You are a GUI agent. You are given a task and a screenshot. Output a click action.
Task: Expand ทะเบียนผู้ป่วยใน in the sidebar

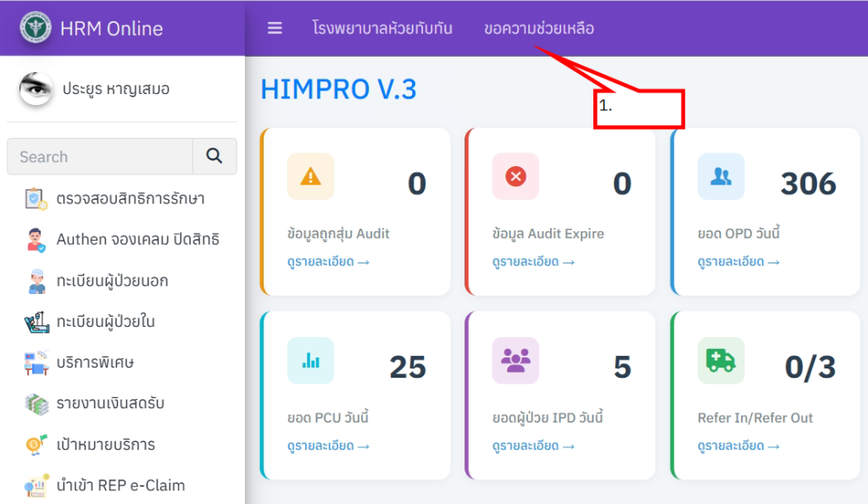tap(105, 322)
